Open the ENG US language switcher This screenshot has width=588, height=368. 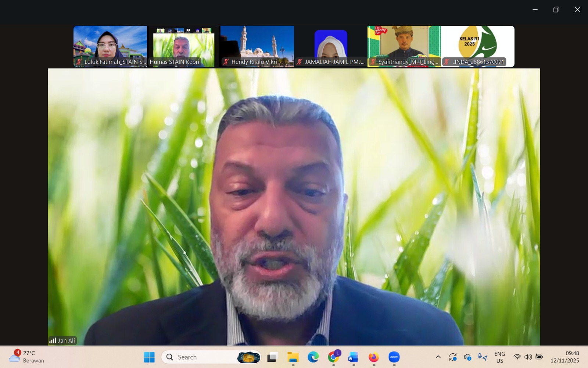point(499,357)
